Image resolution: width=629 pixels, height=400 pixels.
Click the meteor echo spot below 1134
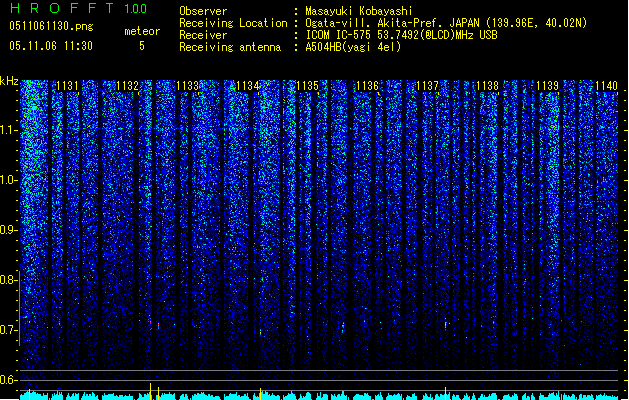tap(261, 332)
